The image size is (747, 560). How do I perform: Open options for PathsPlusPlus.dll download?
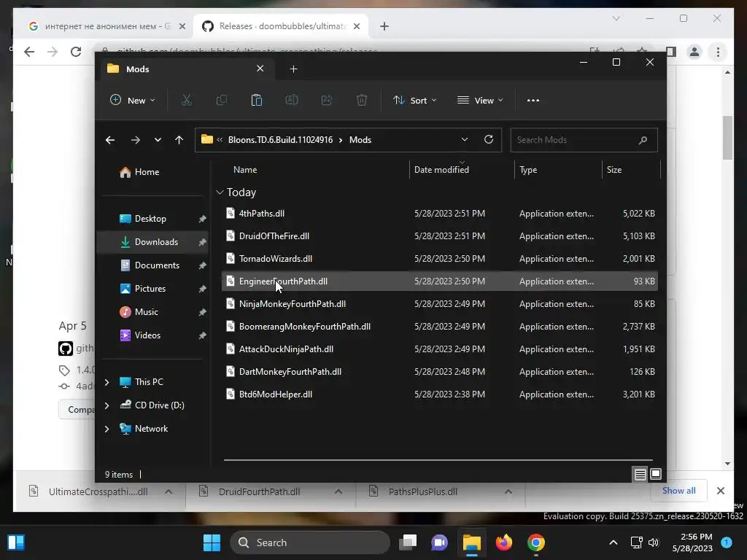point(508,491)
